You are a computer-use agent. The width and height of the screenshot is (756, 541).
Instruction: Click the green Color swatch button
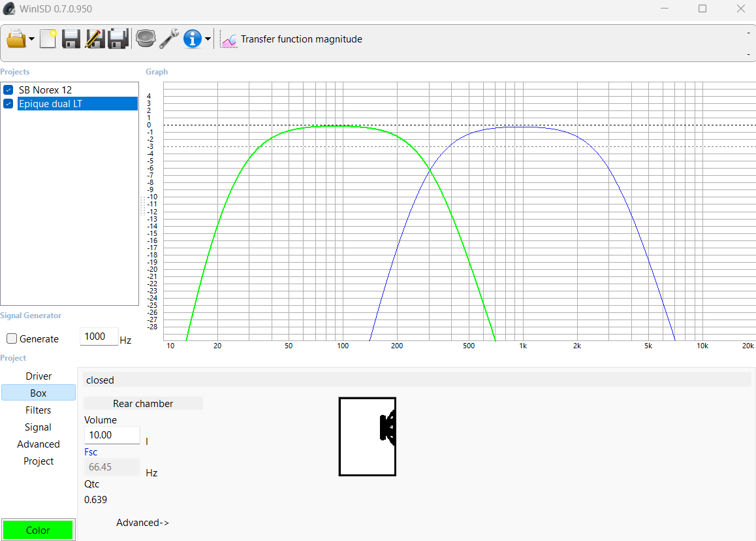pos(38,530)
